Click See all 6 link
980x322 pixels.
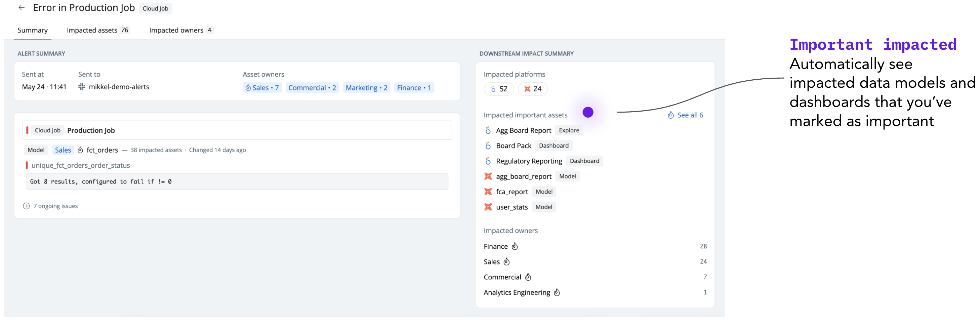690,115
